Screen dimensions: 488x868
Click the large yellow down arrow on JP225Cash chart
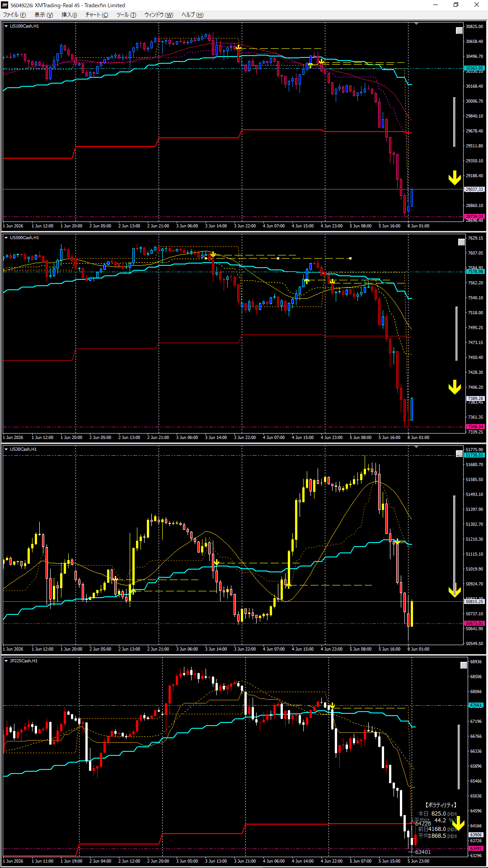pyautogui.click(x=459, y=824)
